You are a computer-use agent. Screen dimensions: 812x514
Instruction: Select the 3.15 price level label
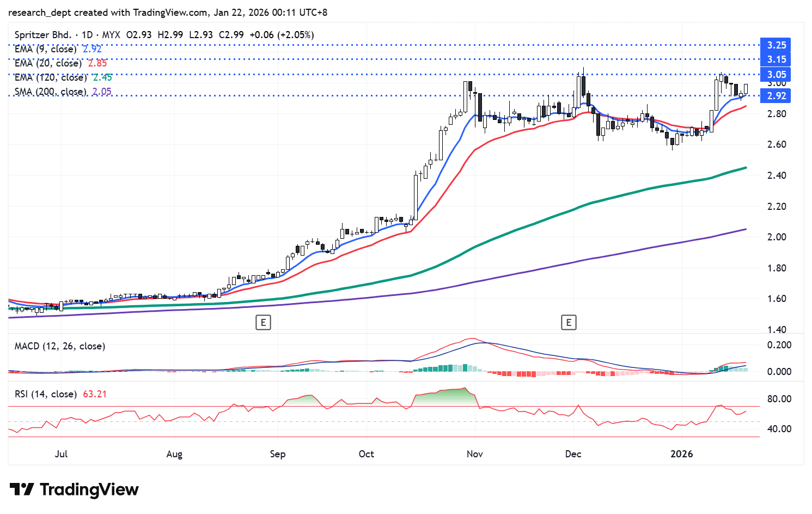pos(776,59)
